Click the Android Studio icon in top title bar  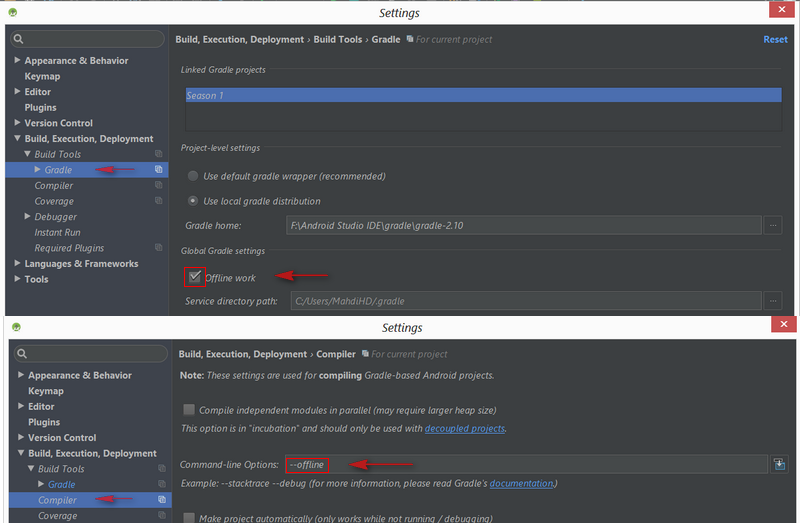click(12, 12)
